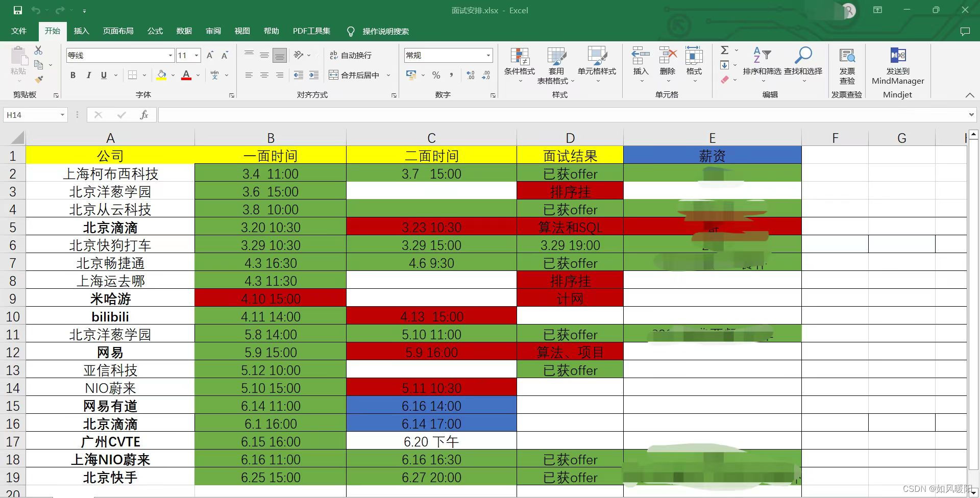Toggle Bold formatting

73,75
